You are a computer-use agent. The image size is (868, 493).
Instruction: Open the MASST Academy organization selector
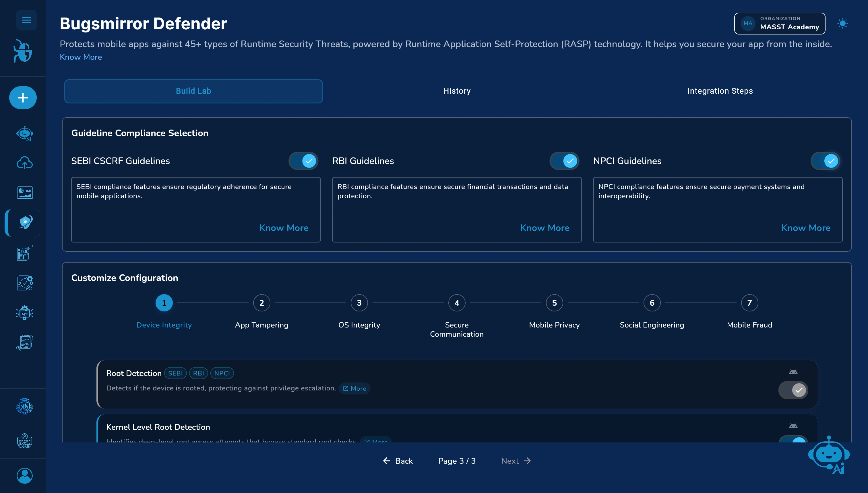780,23
